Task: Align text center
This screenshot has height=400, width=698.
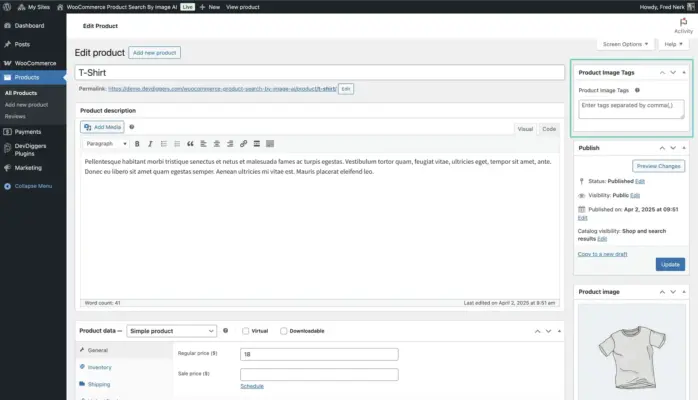Action: pos(217,144)
